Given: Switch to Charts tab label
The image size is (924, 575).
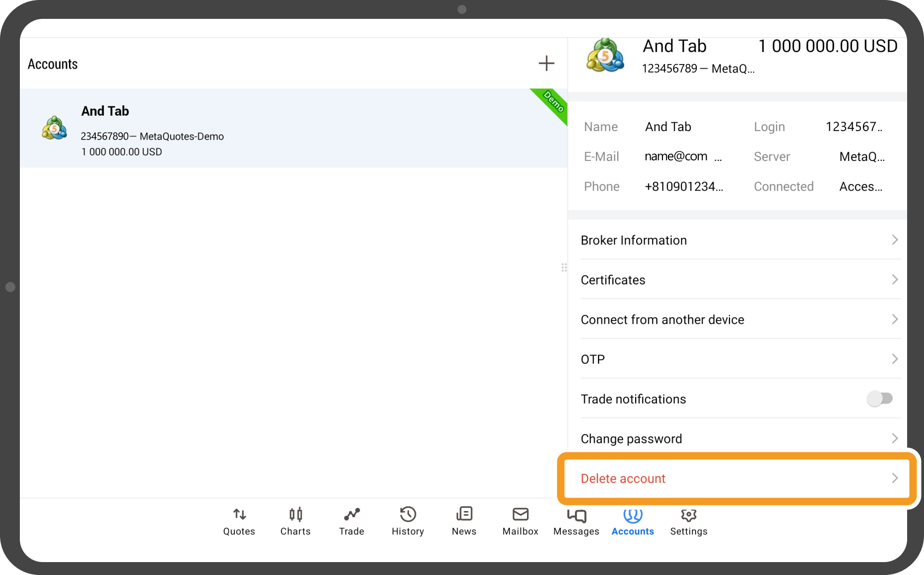Looking at the screenshot, I should pyautogui.click(x=296, y=531).
